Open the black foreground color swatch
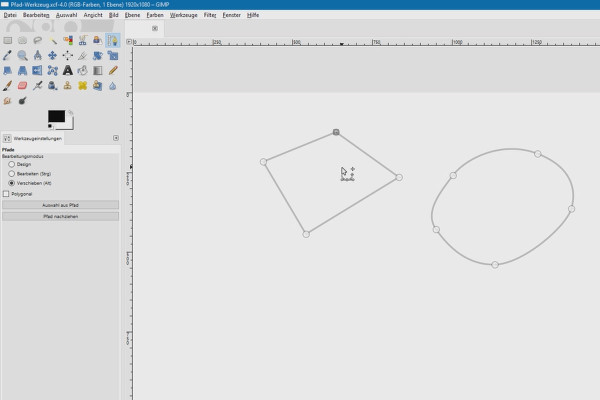Image resolution: width=600 pixels, height=400 pixels. (x=56, y=116)
